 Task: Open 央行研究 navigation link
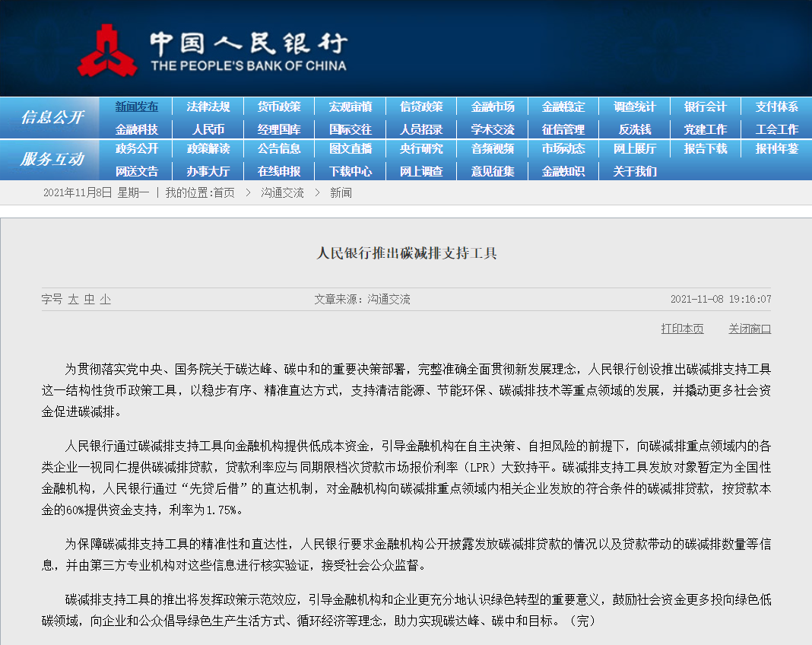click(x=421, y=148)
